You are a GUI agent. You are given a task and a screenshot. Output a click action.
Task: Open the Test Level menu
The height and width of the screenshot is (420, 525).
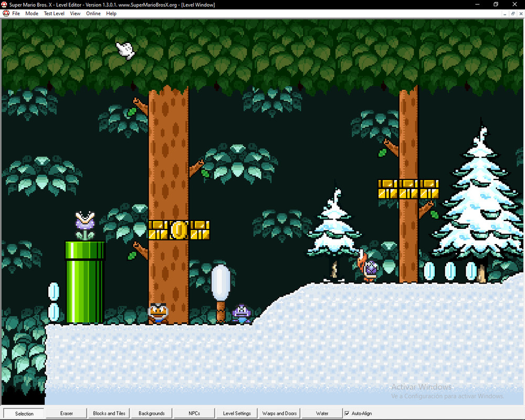[54, 14]
